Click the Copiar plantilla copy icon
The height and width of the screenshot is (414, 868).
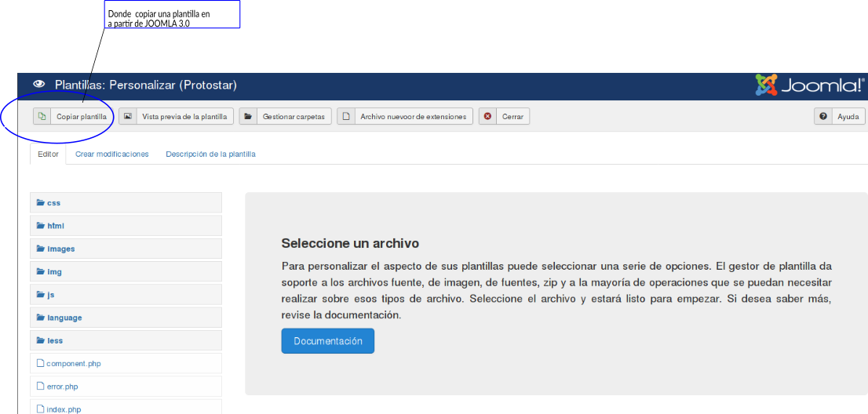click(42, 117)
